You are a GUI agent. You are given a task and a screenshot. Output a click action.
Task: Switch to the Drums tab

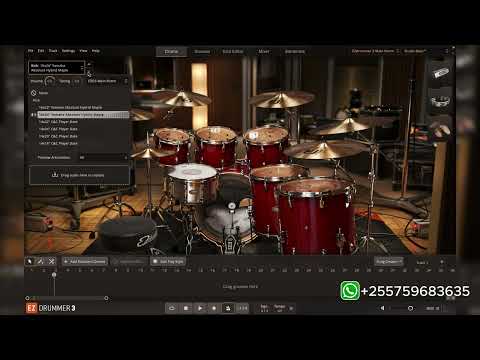[x=171, y=51]
